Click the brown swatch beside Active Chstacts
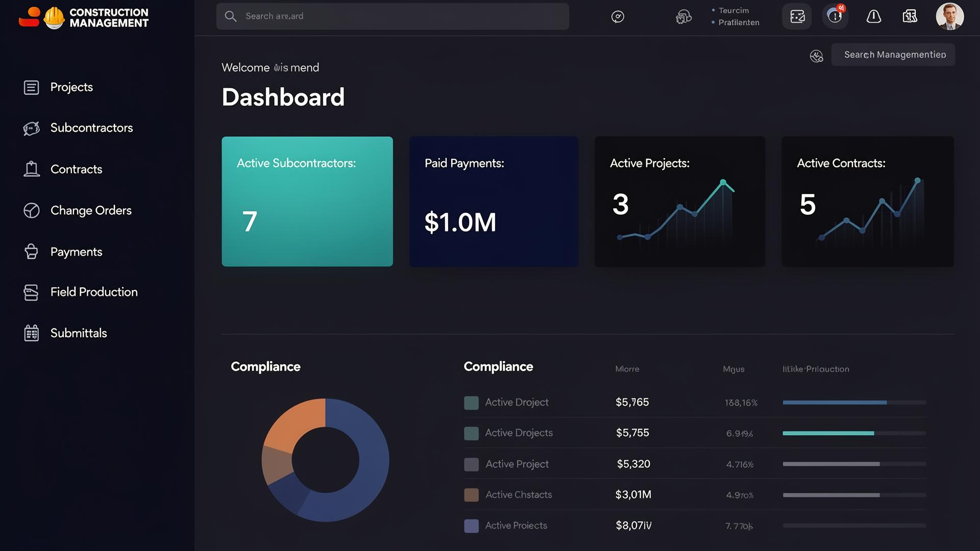This screenshot has width=980, height=551. click(x=471, y=495)
